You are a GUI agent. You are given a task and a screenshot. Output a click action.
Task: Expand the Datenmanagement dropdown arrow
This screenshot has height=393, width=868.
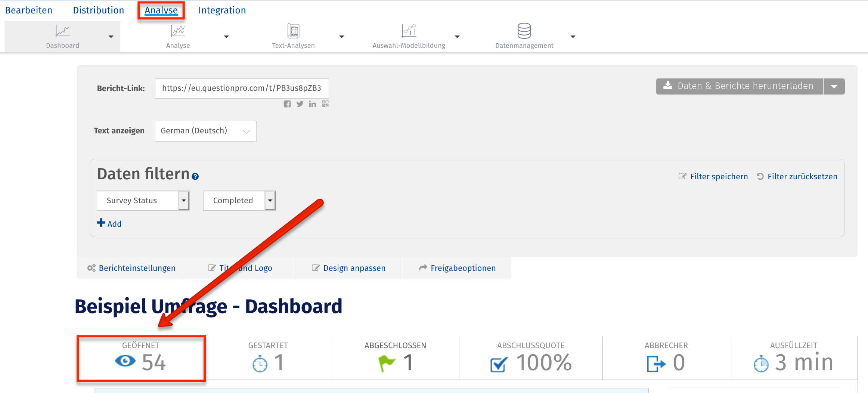(x=573, y=37)
